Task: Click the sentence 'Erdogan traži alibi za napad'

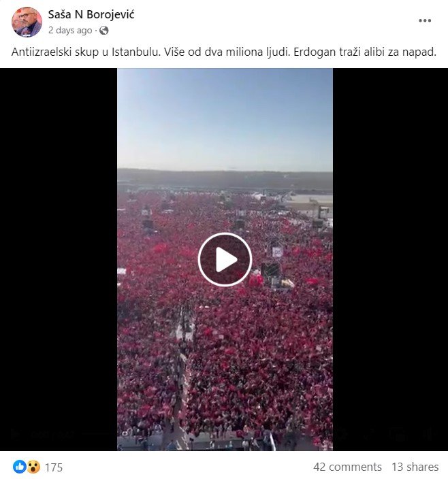Action: 365,52
